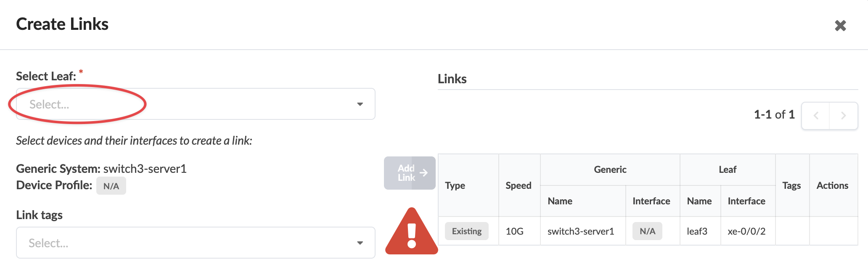Click the Device Profile N/A badge

point(111,186)
